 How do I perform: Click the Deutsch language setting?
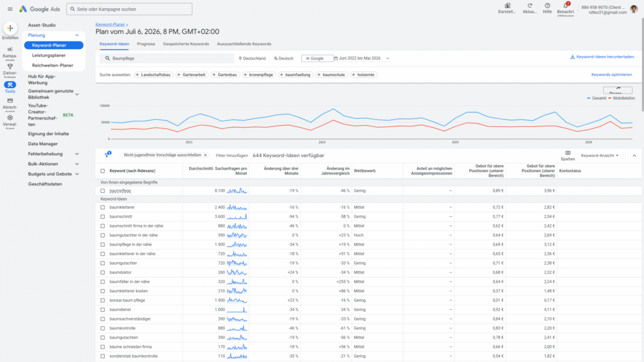284,58
